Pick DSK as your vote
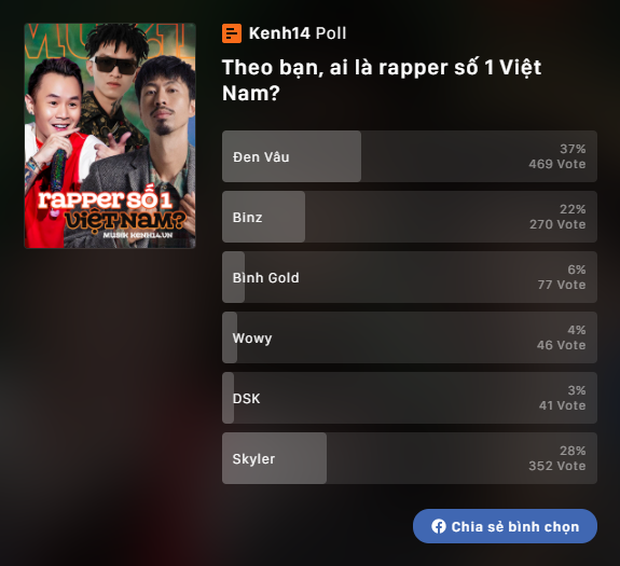 [x=409, y=398]
